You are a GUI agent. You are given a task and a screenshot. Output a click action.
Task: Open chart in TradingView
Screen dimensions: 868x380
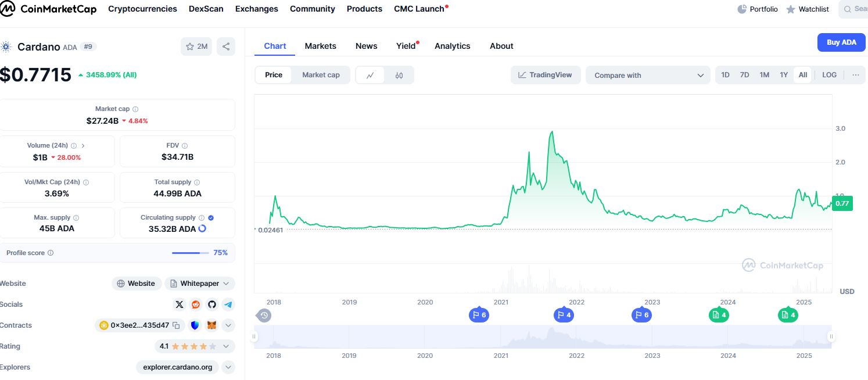pos(545,75)
